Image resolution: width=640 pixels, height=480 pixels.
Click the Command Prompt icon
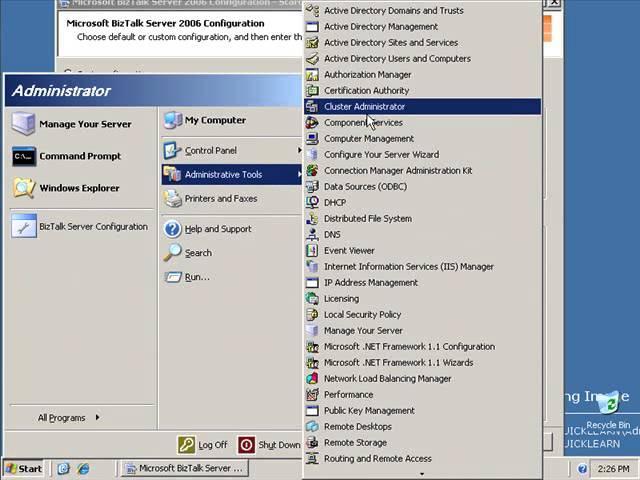(24, 156)
